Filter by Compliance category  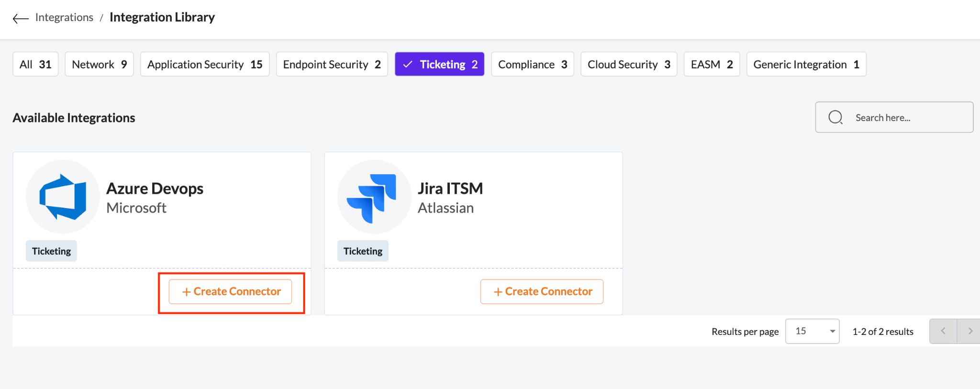click(533, 64)
